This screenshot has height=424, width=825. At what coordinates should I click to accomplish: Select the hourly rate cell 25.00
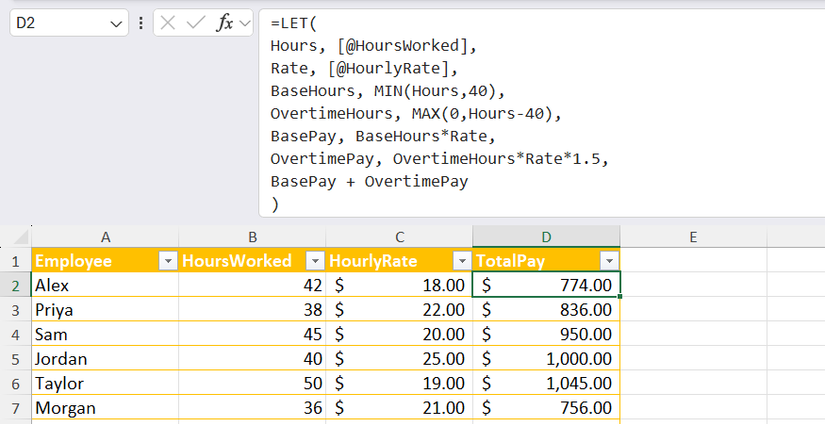coord(399,359)
